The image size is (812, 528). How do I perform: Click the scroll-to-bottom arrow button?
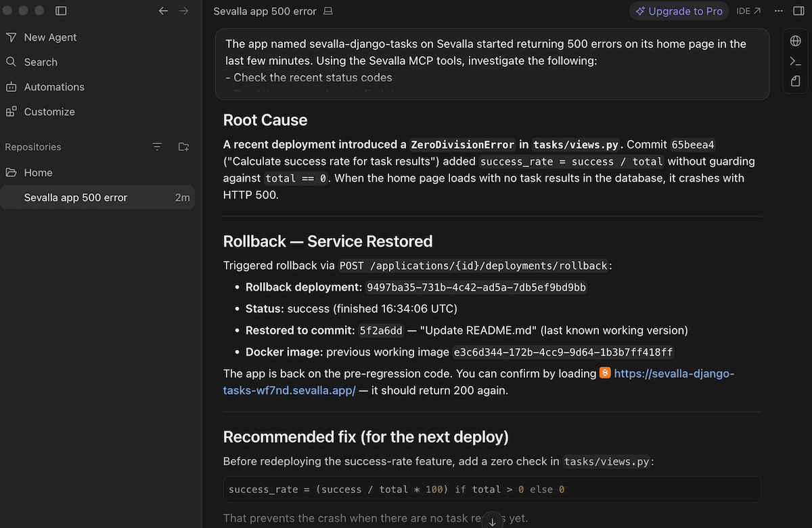(x=493, y=520)
